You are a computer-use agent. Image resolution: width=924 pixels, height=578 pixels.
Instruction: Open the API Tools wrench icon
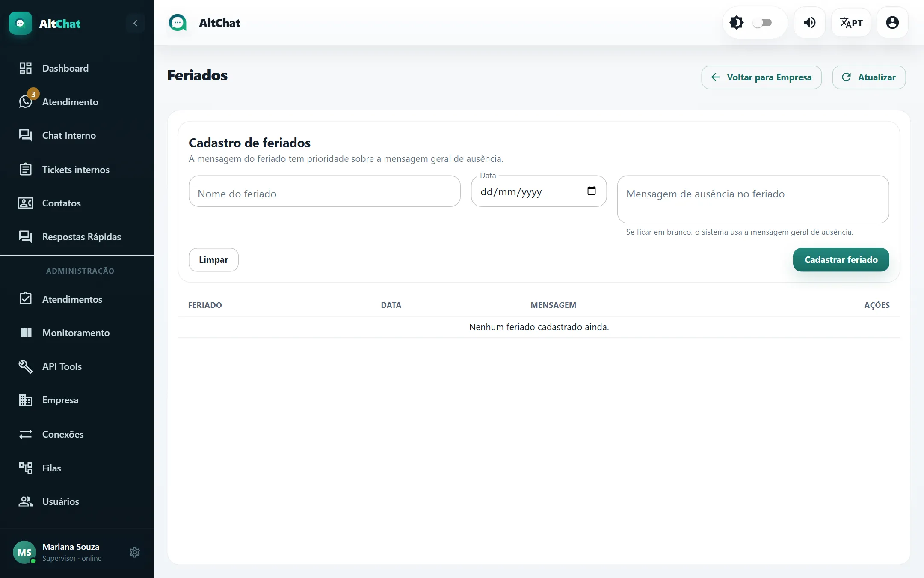coord(26,366)
